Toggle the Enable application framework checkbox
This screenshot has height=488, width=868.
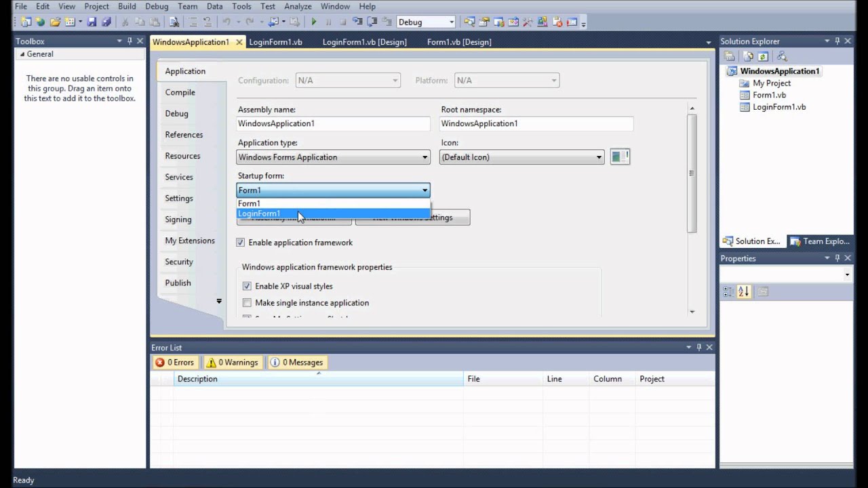[240, 243]
